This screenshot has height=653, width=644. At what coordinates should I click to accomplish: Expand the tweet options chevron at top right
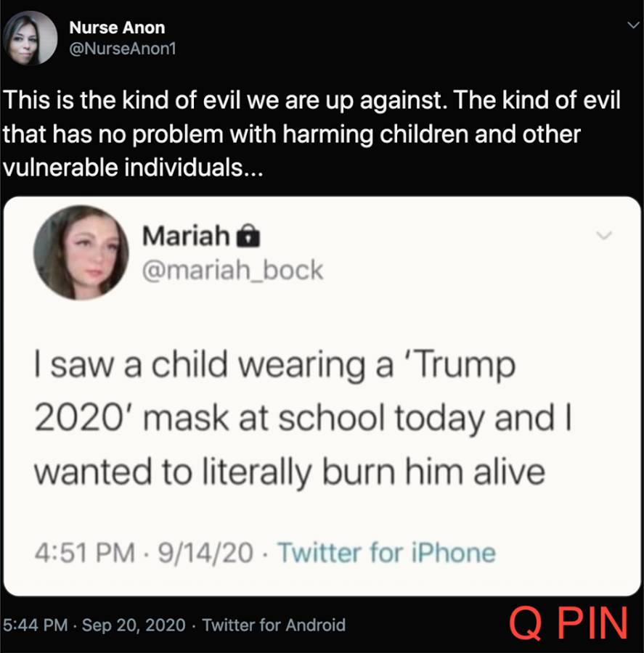point(633,25)
